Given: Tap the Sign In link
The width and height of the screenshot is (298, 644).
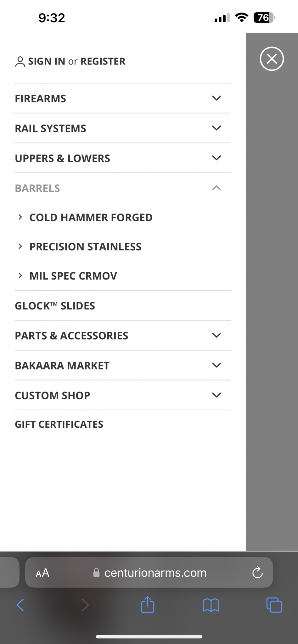Looking at the screenshot, I should 47,61.
